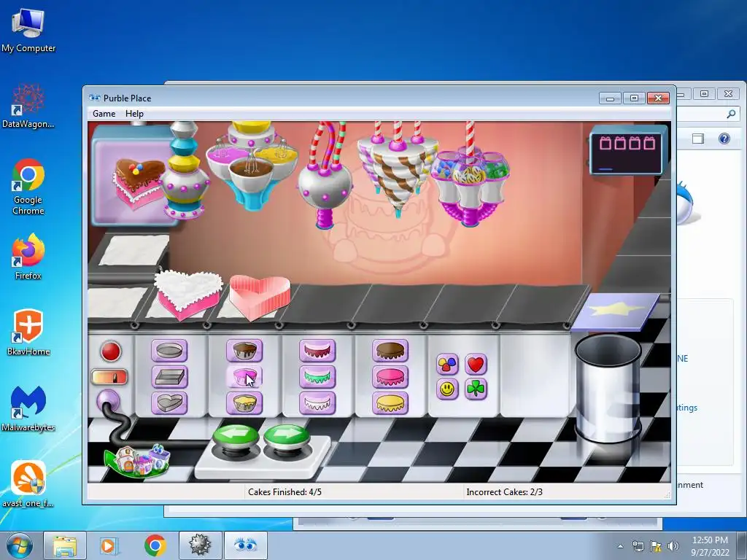Click blue help icon in background window
The width and height of the screenshot is (747, 560).
[x=724, y=139]
